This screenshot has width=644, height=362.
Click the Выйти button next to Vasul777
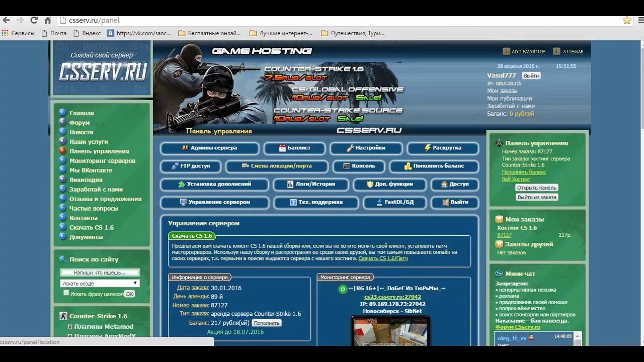tap(531, 75)
